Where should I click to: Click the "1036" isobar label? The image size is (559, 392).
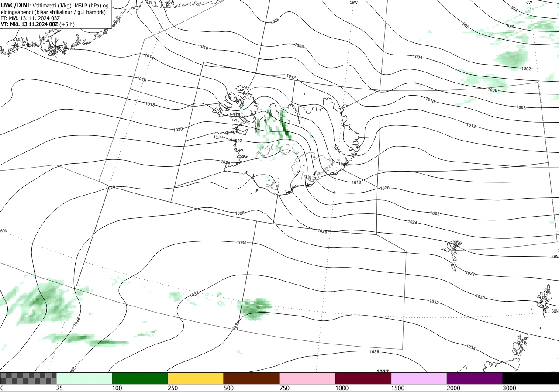[x=374, y=352]
